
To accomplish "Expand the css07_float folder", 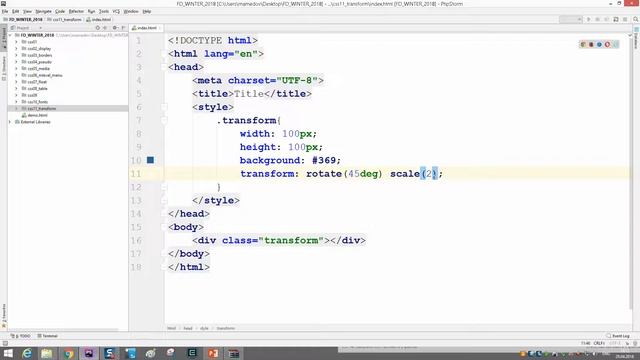I will click(x=16, y=82).
